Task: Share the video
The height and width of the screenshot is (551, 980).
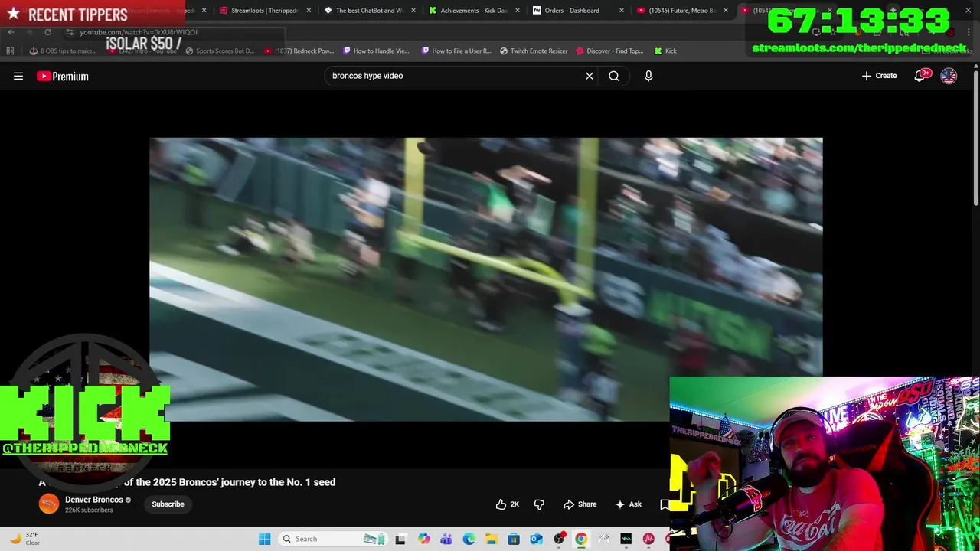Action: tap(580, 504)
